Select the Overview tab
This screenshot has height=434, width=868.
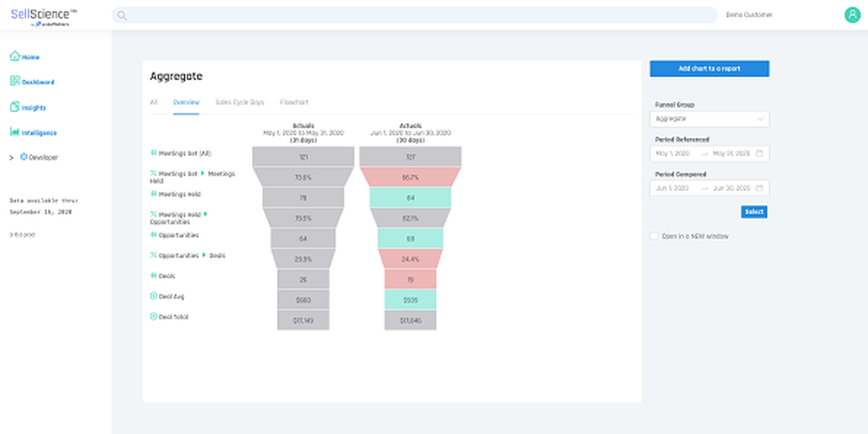(186, 102)
